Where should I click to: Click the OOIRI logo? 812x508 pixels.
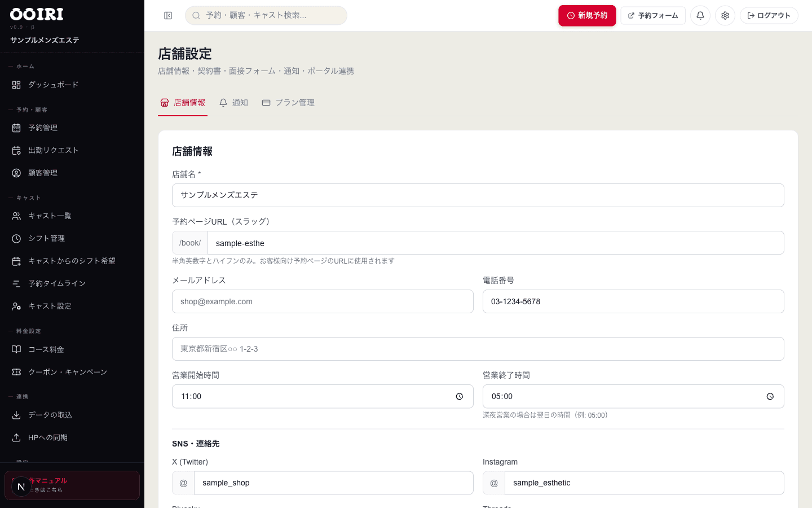37,14
